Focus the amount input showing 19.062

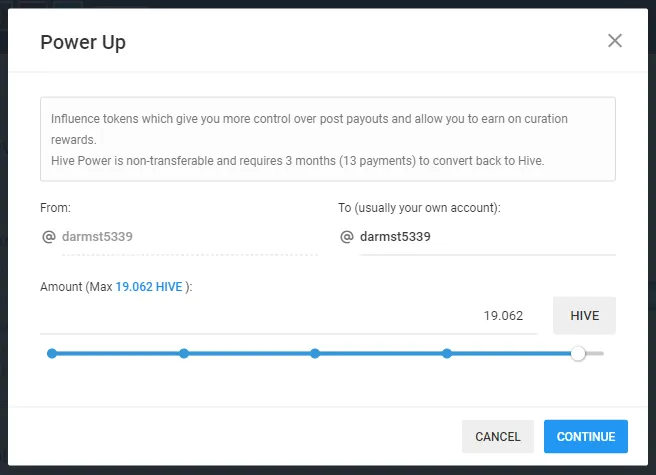(x=290, y=316)
